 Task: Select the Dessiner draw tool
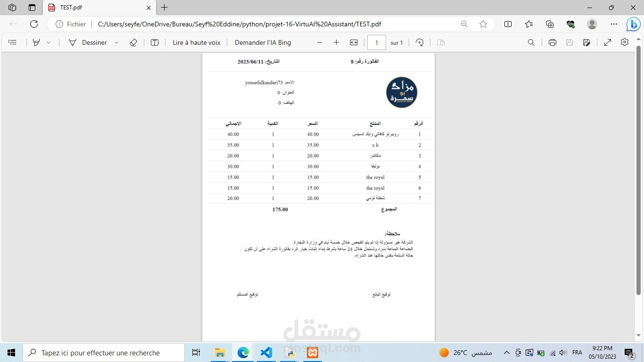(x=88, y=42)
